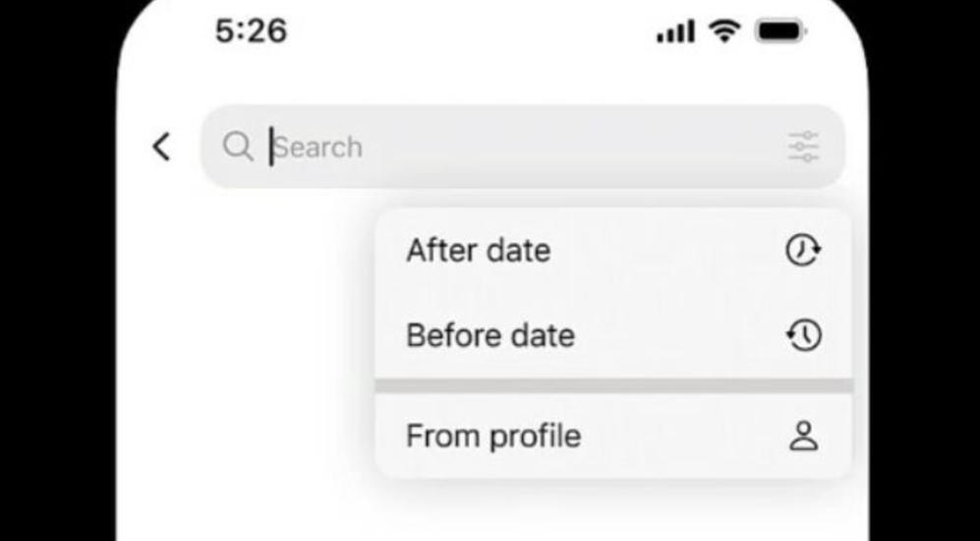The height and width of the screenshot is (541, 980).
Task: Select the After date filter option
Action: 613,250
